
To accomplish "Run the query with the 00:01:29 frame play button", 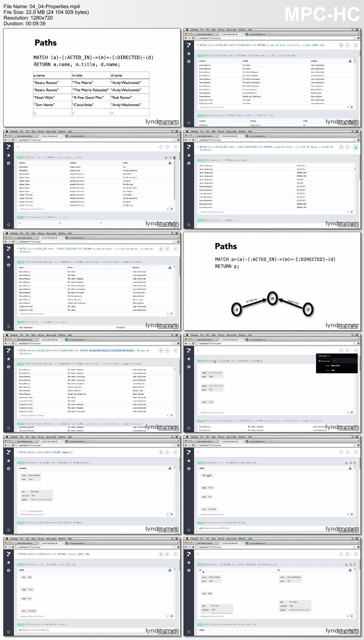I will pos(356,45).
